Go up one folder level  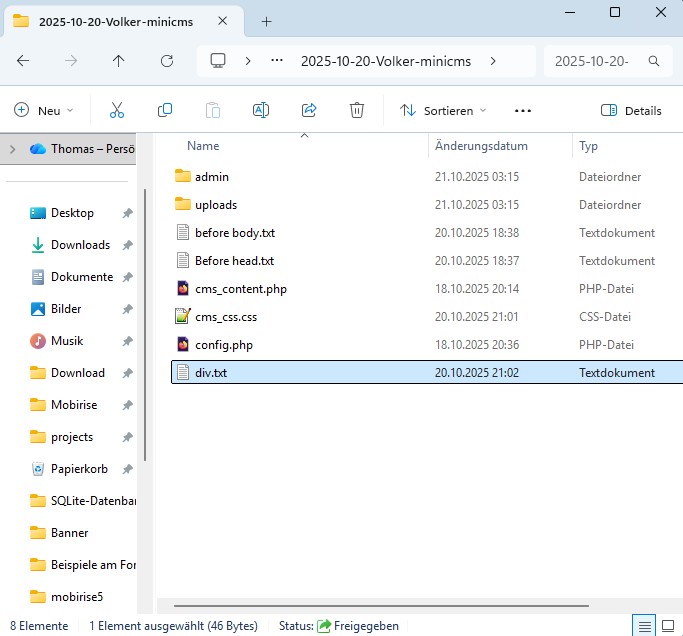tap(119, 61)
